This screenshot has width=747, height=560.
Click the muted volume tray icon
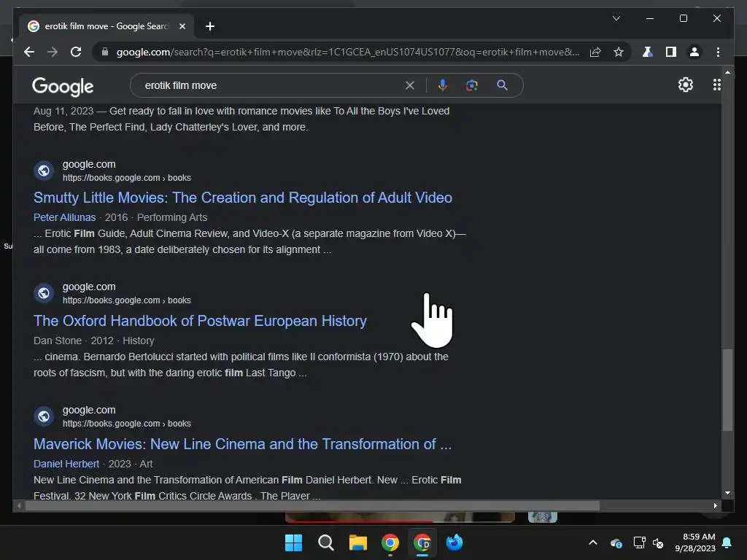[658, 542]
